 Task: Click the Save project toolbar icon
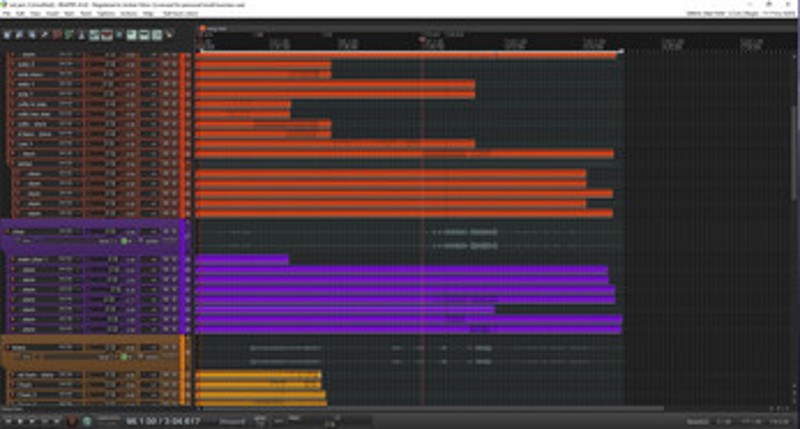32,35
